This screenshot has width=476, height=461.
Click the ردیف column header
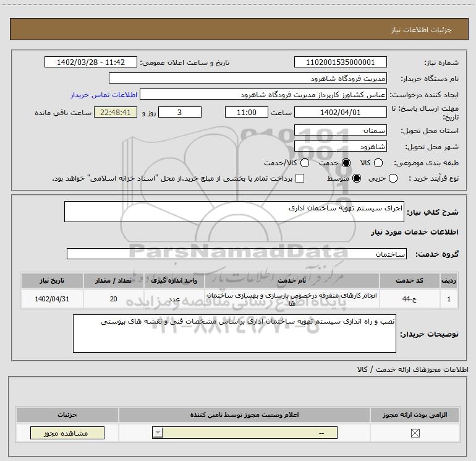[449, 280]
